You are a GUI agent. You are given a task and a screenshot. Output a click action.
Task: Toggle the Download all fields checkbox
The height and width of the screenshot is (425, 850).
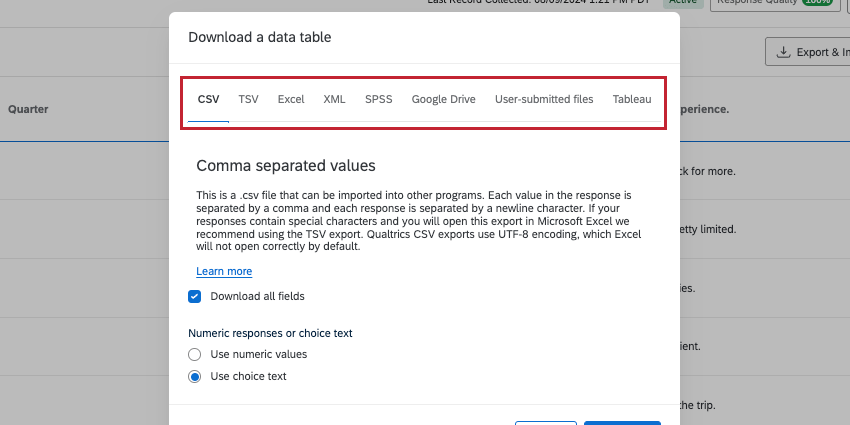194,296
